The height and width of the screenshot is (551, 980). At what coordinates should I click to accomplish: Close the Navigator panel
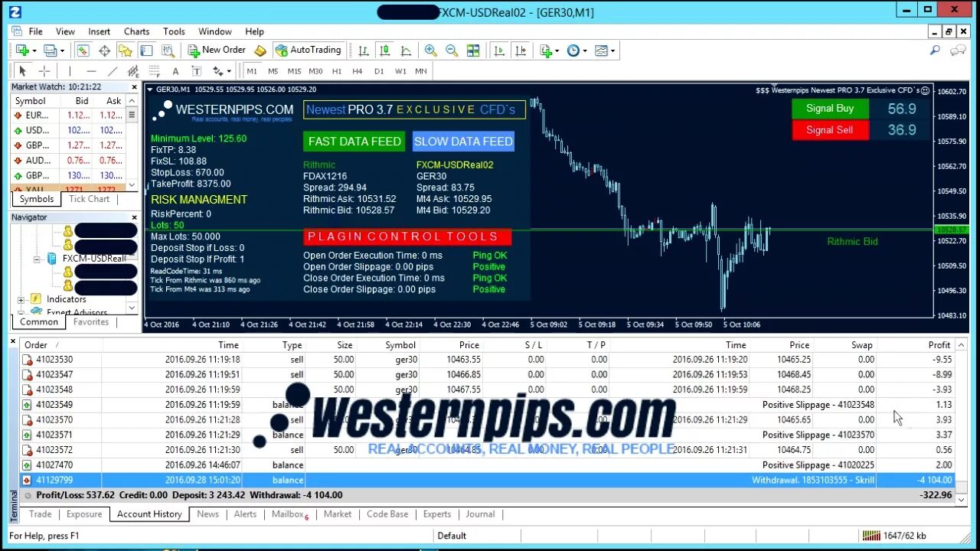point(133,217)
